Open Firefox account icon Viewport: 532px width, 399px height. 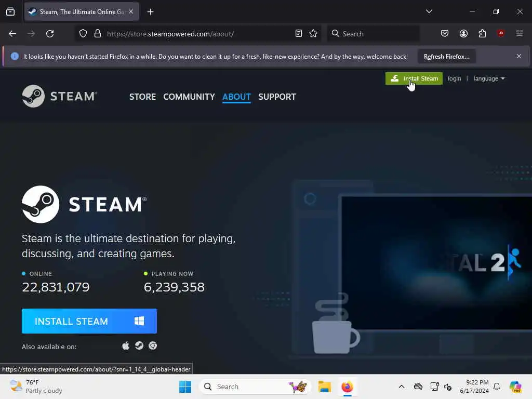click(463, 34)
